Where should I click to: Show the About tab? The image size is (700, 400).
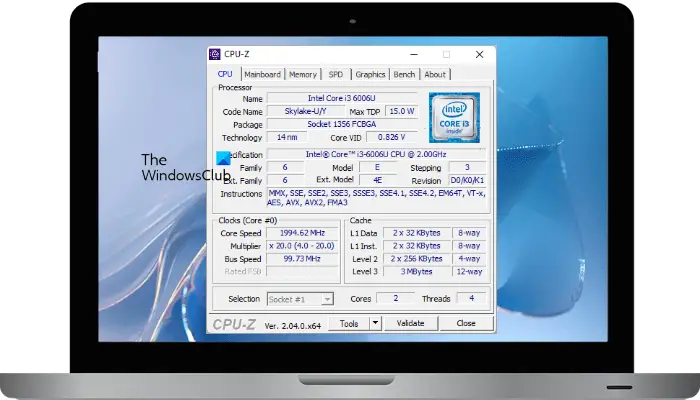(435, 75)
